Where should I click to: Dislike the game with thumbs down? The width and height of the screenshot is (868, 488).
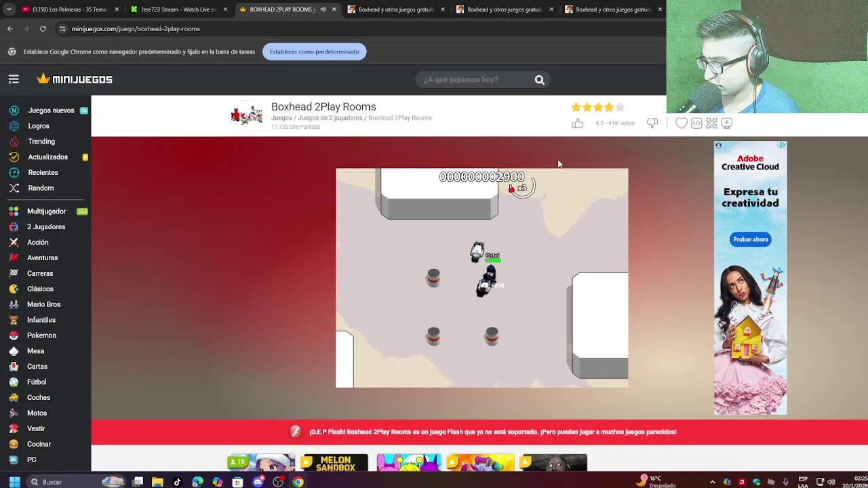tap(652, 123)
